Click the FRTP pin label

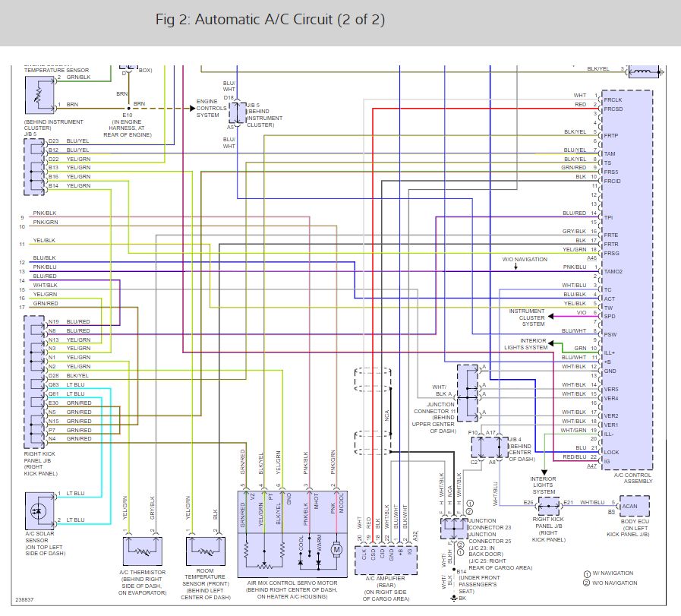coord(610,135)
